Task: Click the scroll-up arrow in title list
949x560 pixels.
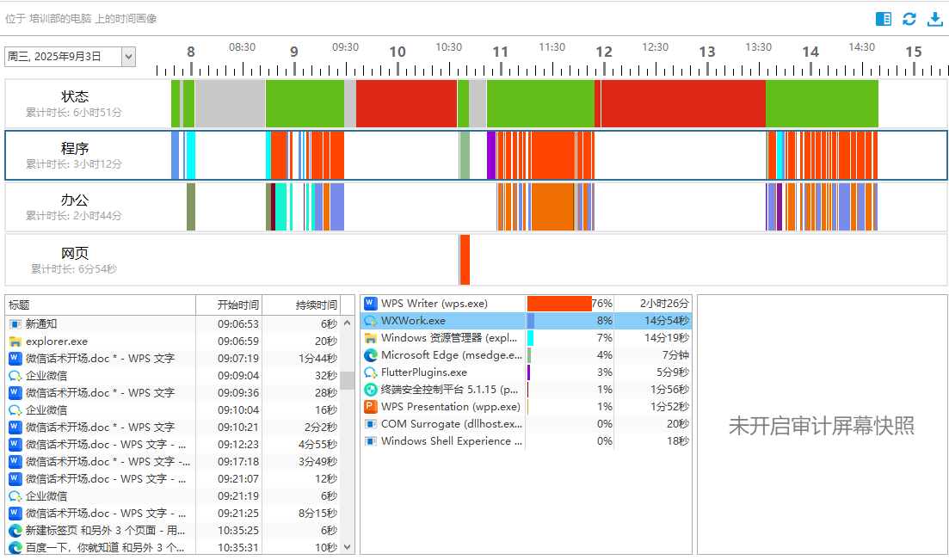Action: [348, 323]
